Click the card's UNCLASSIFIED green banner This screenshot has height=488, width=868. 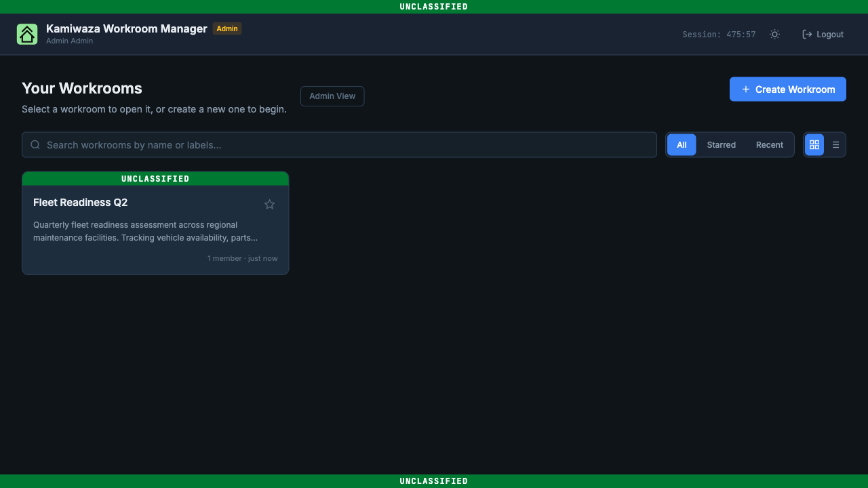click(155, 179)
